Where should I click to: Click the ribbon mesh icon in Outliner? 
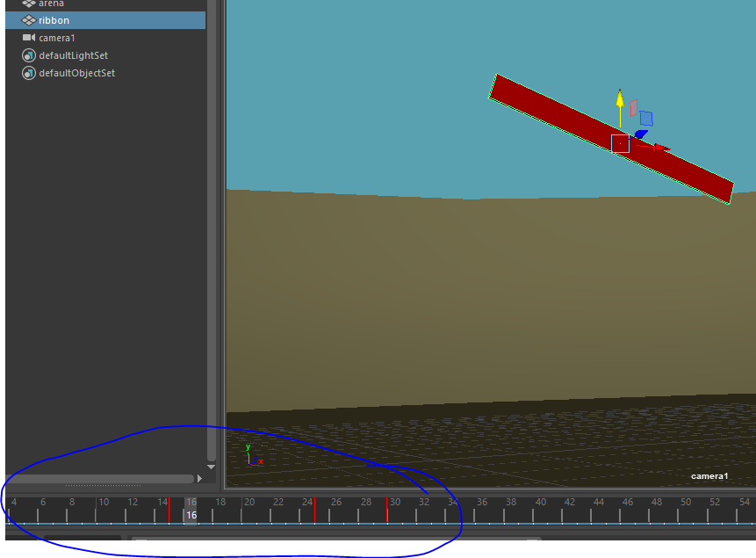(x=28, y=20)
